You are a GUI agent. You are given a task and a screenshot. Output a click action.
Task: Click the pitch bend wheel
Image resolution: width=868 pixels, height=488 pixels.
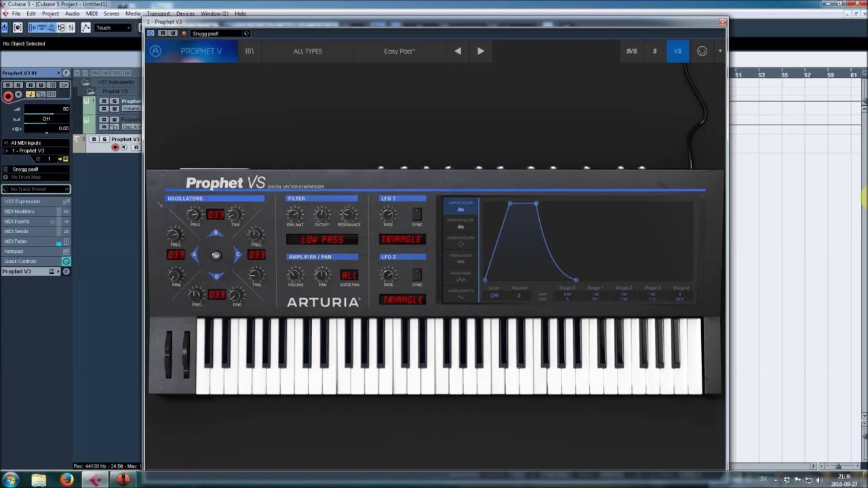168,353
